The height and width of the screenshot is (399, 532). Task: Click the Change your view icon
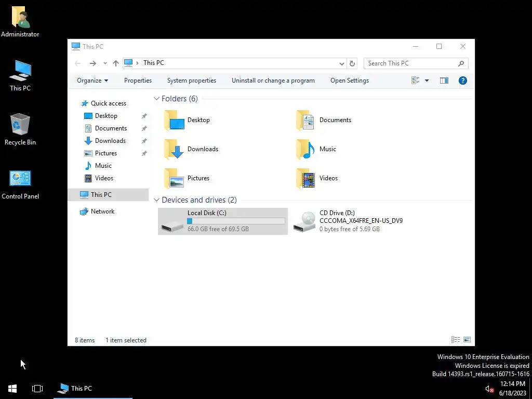tap(415, 81)
